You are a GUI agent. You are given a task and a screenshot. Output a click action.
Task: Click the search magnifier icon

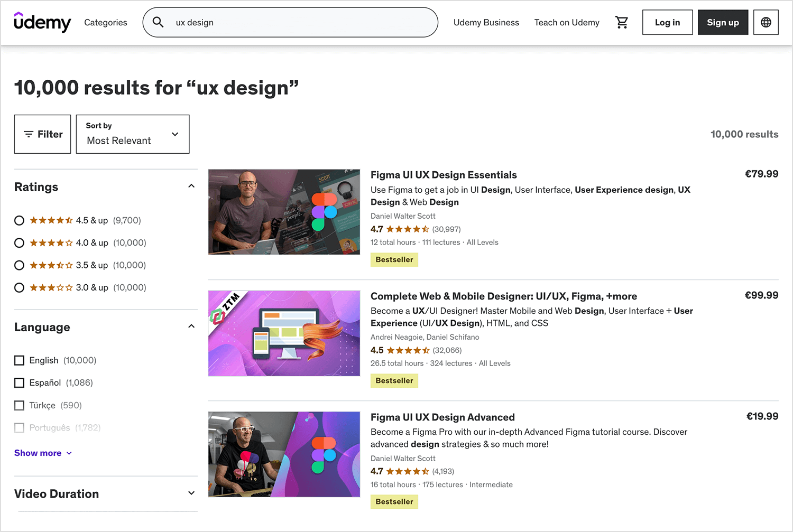tap(158, 22)
